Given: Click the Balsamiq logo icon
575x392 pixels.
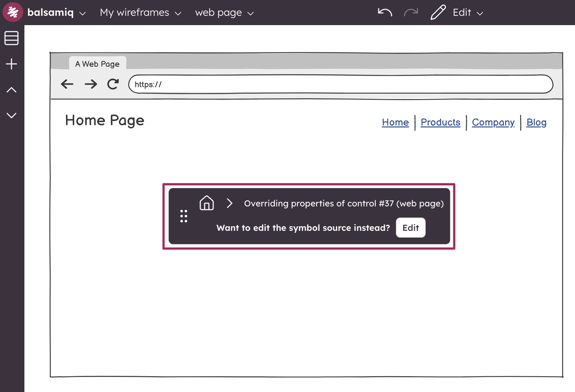Looking at the screenshot, I should tap(13, 12).
